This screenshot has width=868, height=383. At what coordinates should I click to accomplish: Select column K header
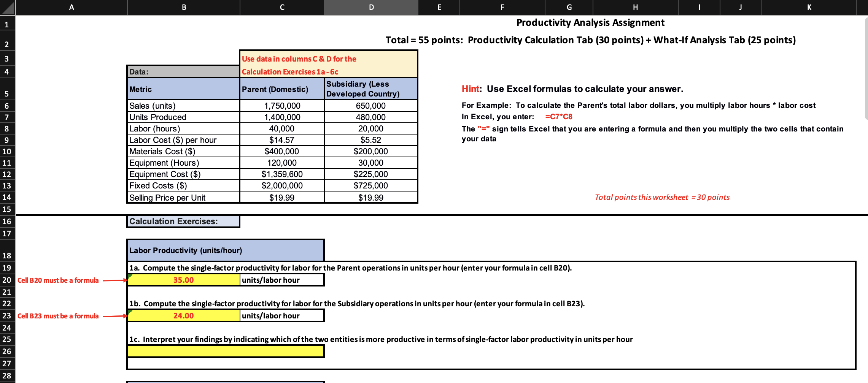pos(809,7)
